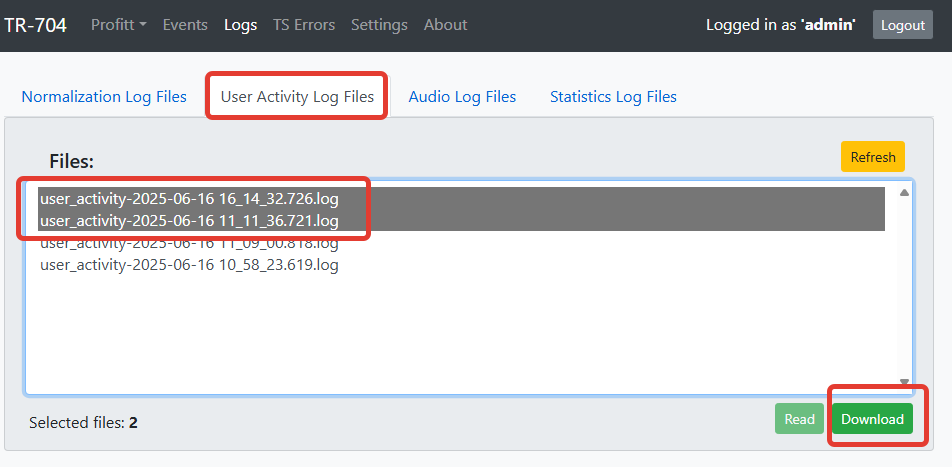Screen dimensions: 952x467
Task: Click the file list scroll up arrow
Action: coord(903,193)
